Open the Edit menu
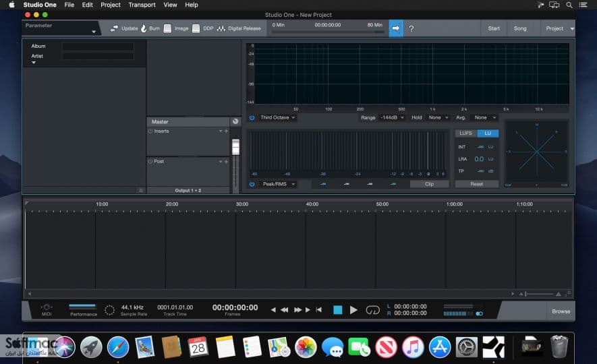Screen dimensions: 597x364 pyautogui.click(x=87, y=5)
